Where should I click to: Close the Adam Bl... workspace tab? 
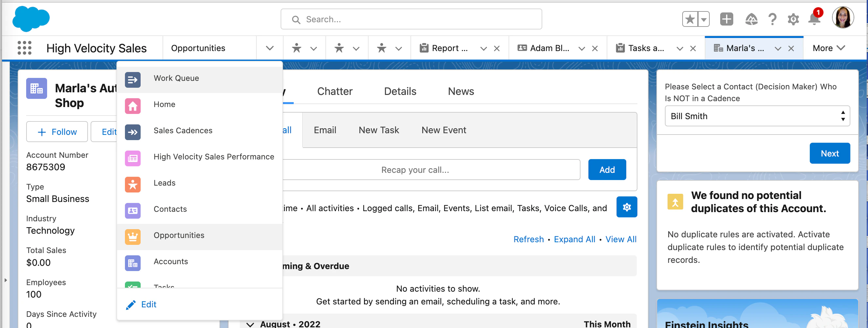595,48
